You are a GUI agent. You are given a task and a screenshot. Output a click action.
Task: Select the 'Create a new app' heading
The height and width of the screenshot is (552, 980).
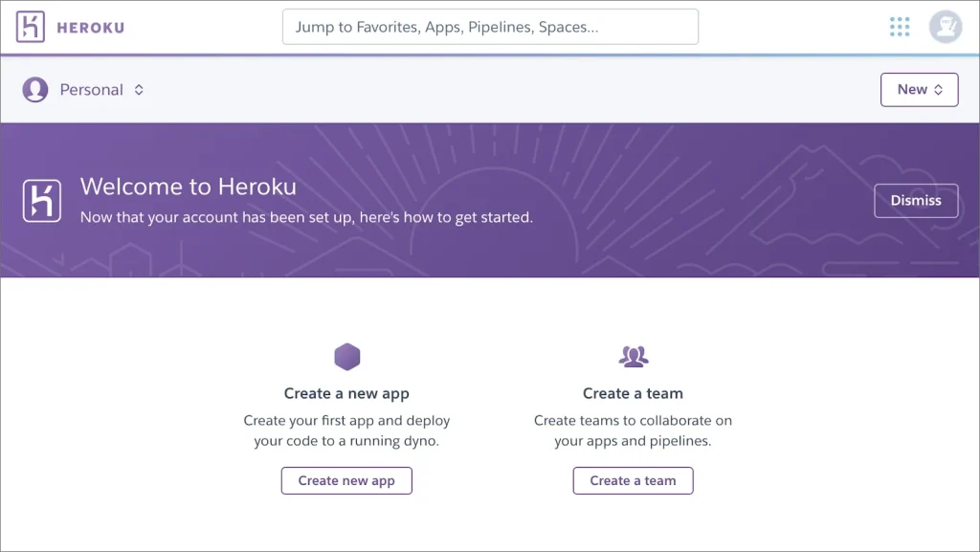(346, 393)
